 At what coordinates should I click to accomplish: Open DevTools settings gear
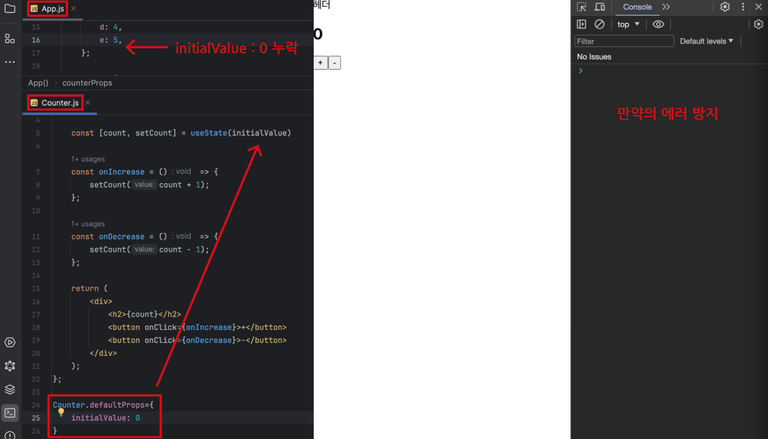click(725, 7)
